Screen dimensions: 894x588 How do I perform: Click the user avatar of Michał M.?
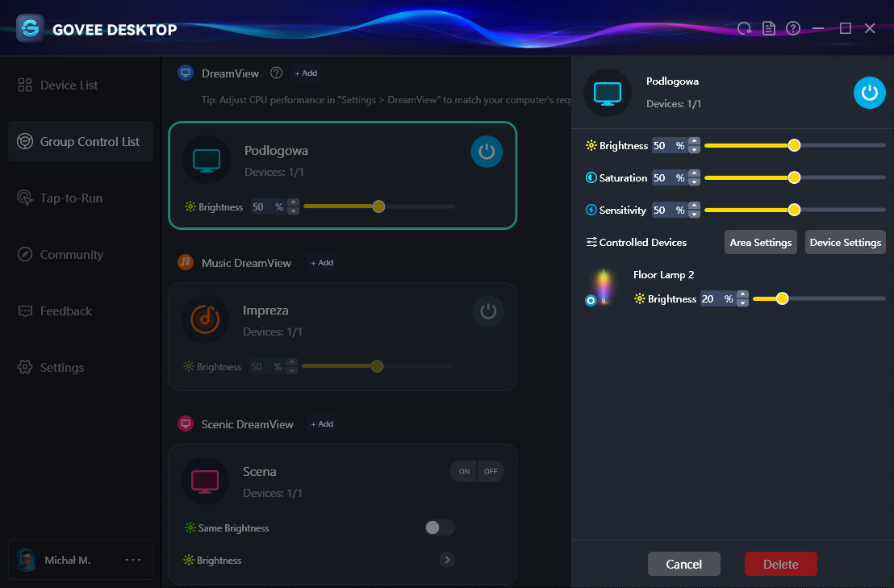(x=26, y=560)
